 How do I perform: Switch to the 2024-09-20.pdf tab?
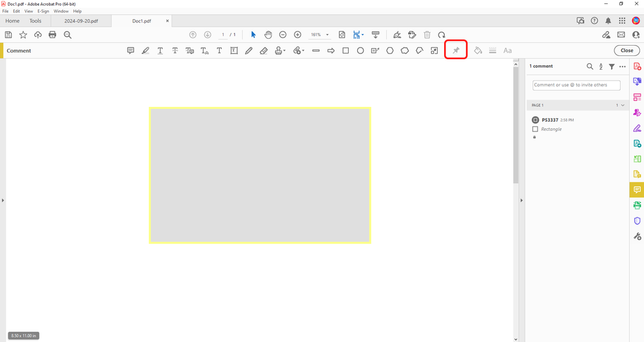81,21
